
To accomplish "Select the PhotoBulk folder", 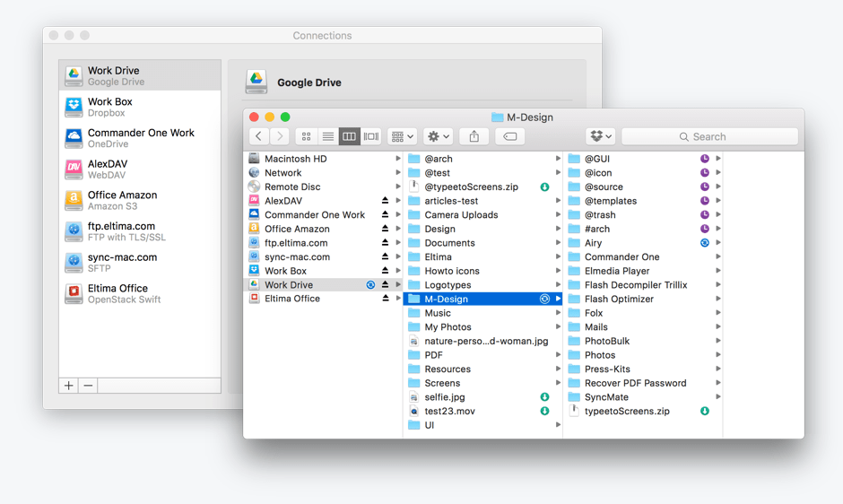I will point(642,341).
